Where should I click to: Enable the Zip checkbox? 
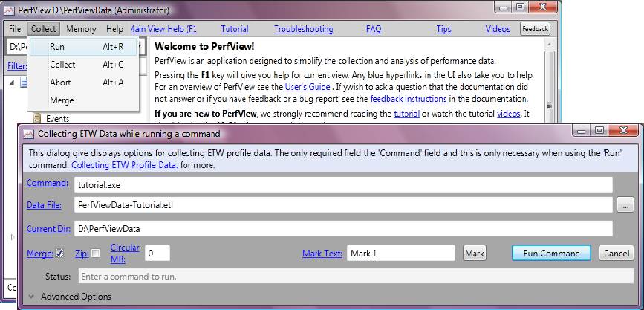coord(95,254)
